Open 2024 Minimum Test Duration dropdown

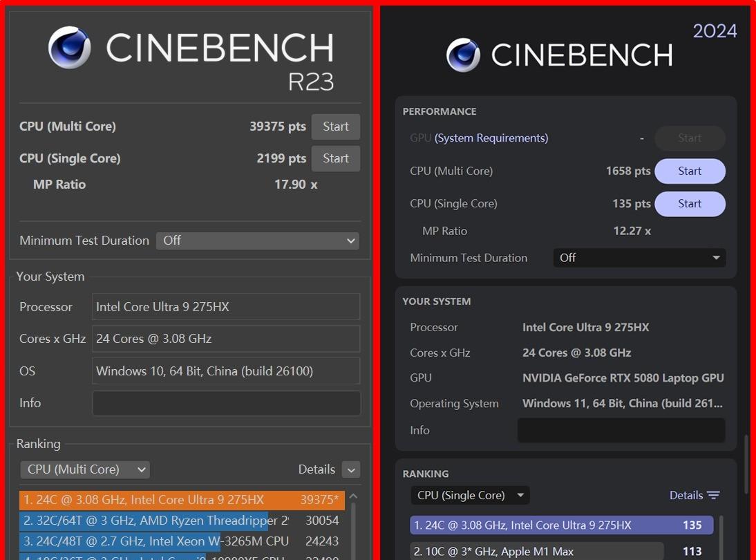click(639, 258)
